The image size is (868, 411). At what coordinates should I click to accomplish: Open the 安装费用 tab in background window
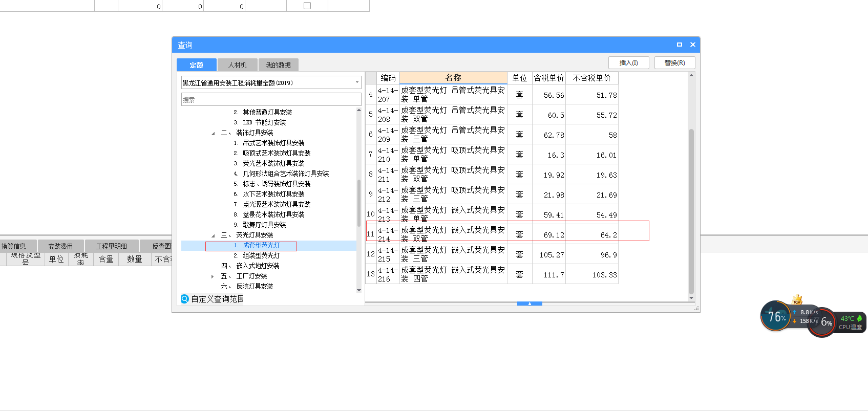click(x=60, y=246)
